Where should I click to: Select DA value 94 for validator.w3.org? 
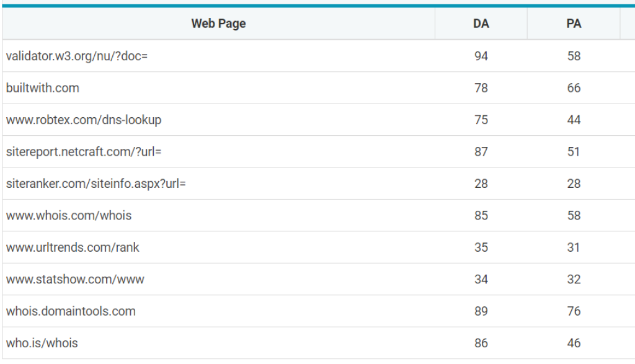(481, 56)
